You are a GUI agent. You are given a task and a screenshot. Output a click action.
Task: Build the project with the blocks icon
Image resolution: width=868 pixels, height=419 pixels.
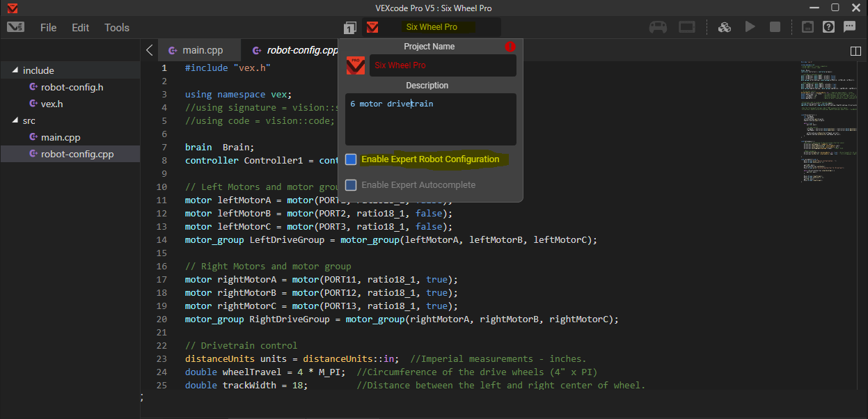tap(724, 27)
